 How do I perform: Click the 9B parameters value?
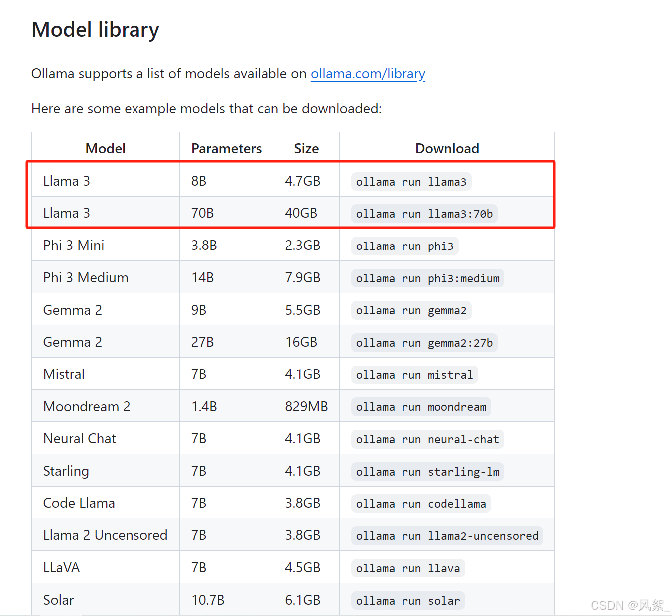click(199, 310)
